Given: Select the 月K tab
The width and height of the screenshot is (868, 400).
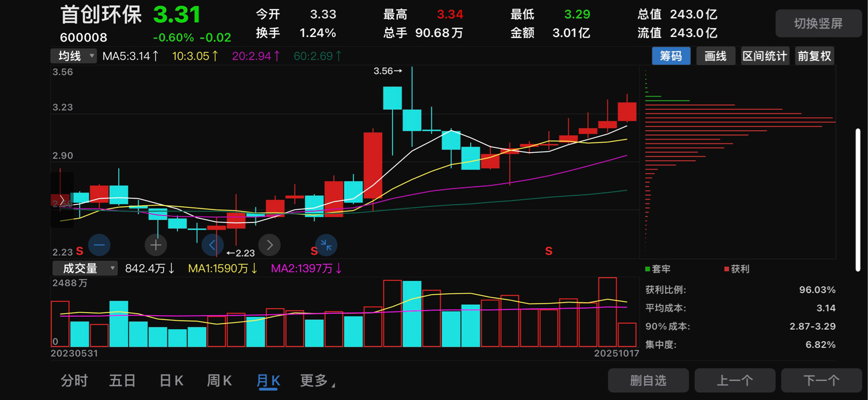Looking at the screenshot, I should click(268, 381).
